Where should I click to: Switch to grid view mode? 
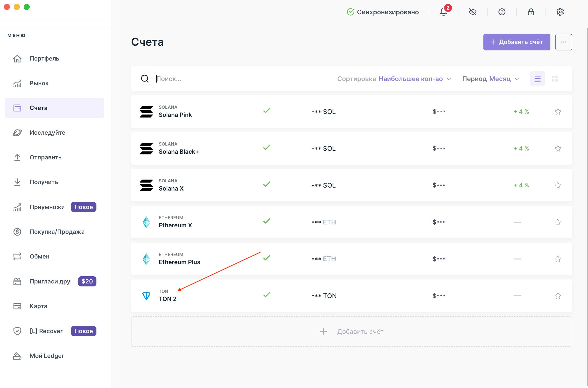[555, 79]
